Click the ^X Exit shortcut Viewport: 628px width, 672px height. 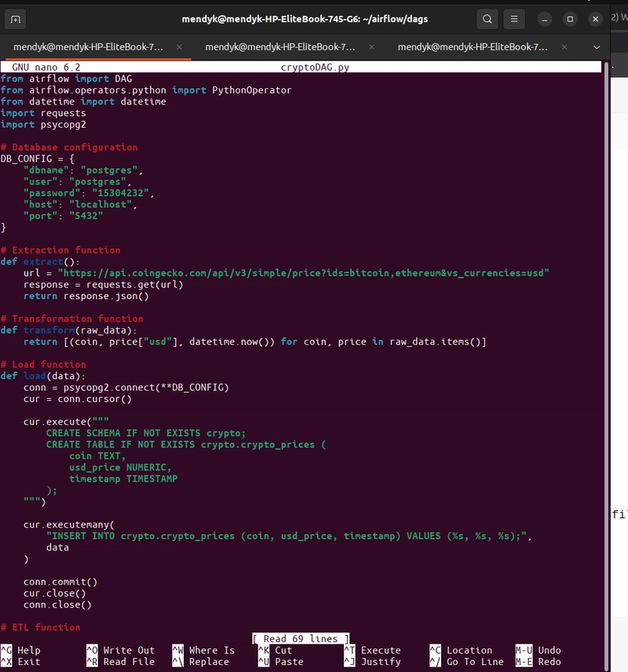click(20, 662)
